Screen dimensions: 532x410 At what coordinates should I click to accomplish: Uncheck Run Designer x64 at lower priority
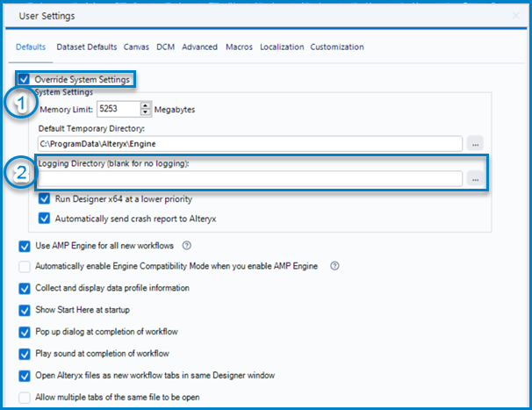pos(44,198)
